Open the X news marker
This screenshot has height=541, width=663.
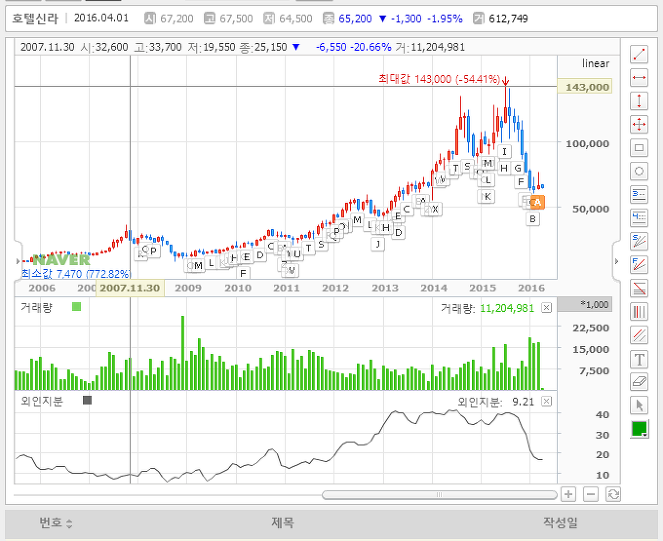tap(435, 209)
